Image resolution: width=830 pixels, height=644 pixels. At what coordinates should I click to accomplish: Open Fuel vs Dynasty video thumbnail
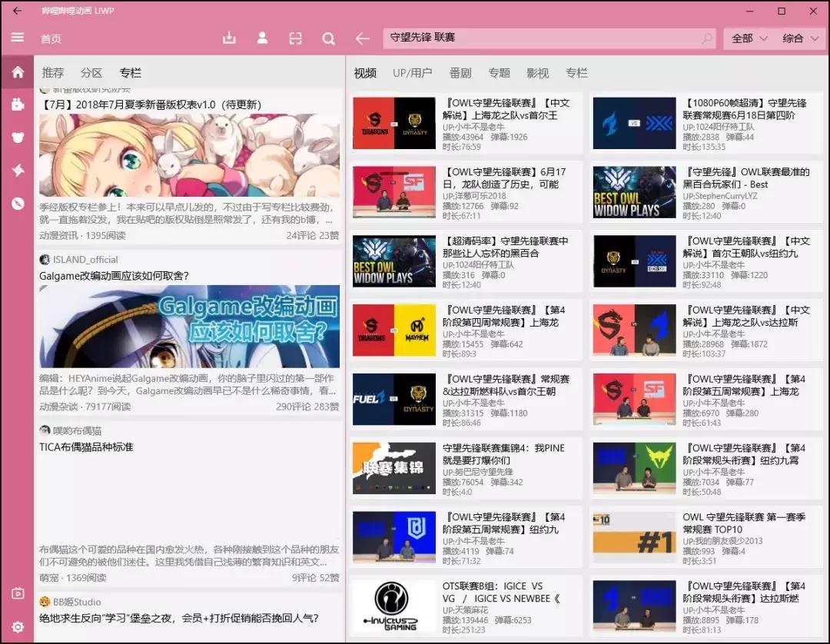393,399
